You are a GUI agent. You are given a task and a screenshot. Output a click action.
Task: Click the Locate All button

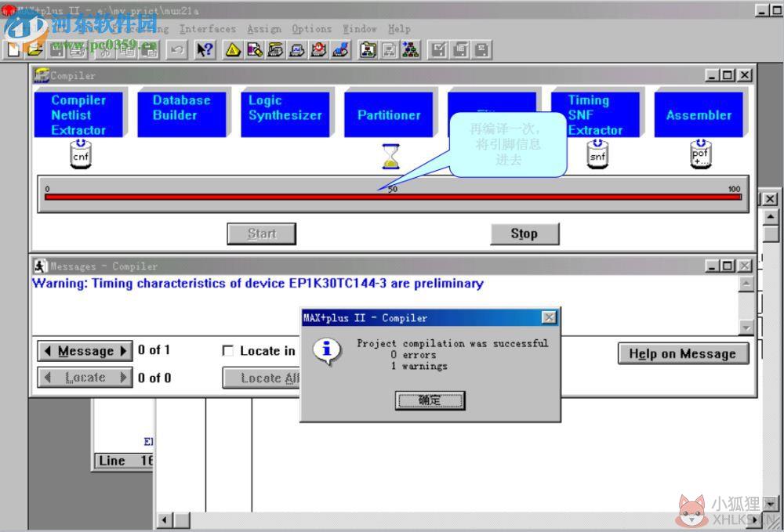[262, 378]
